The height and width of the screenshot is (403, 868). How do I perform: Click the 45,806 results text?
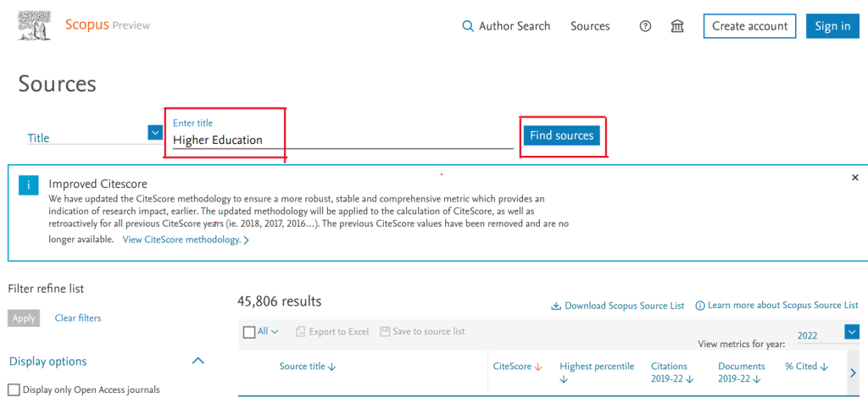(x=279, y=301)
